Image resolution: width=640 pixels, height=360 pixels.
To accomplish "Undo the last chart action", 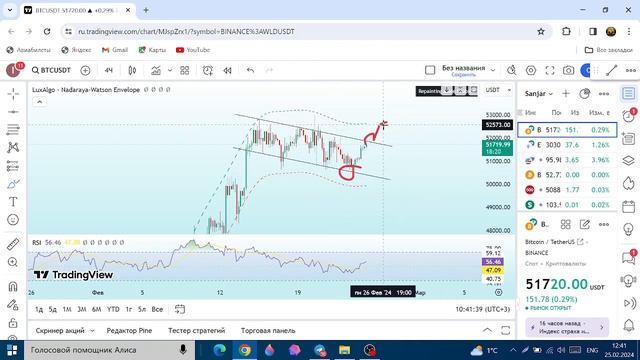I will (x=250, y=70).
